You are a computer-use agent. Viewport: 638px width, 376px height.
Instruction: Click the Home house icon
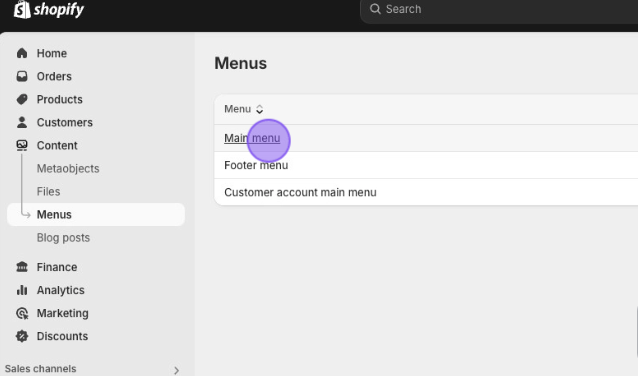point(22,53)
